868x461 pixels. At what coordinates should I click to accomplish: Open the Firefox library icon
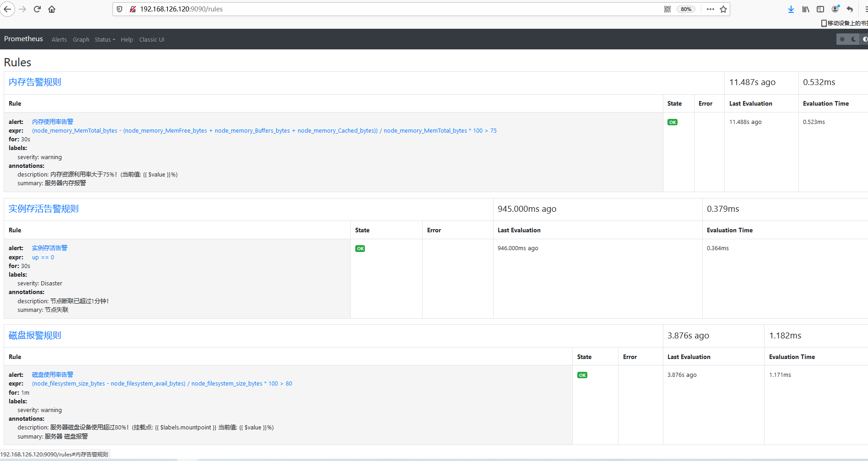[x=806, y=9]
